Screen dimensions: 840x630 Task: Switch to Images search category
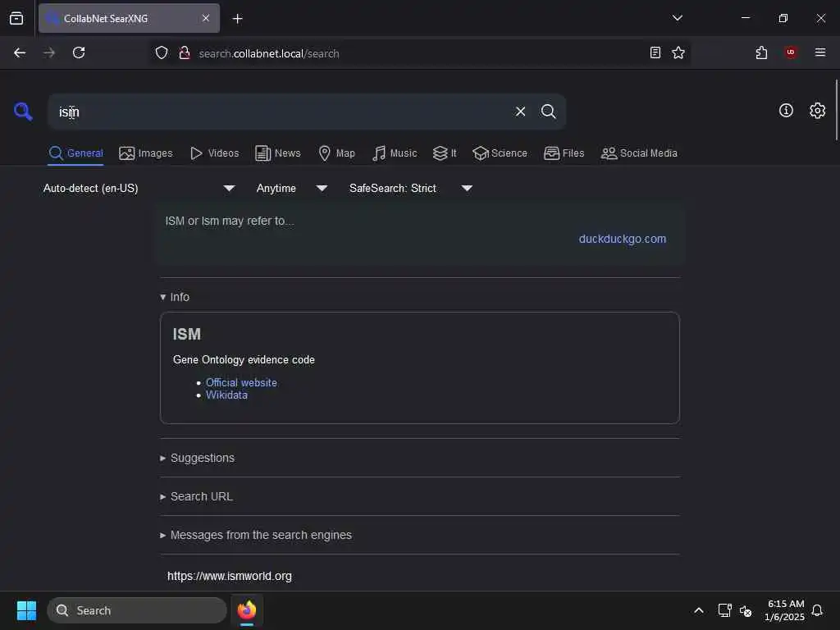point(146,153)
